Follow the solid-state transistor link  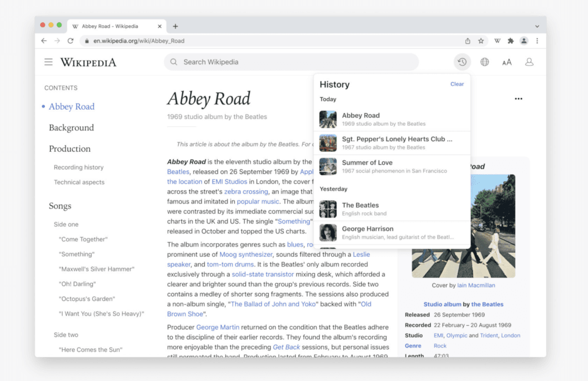(x=263, y=274)
